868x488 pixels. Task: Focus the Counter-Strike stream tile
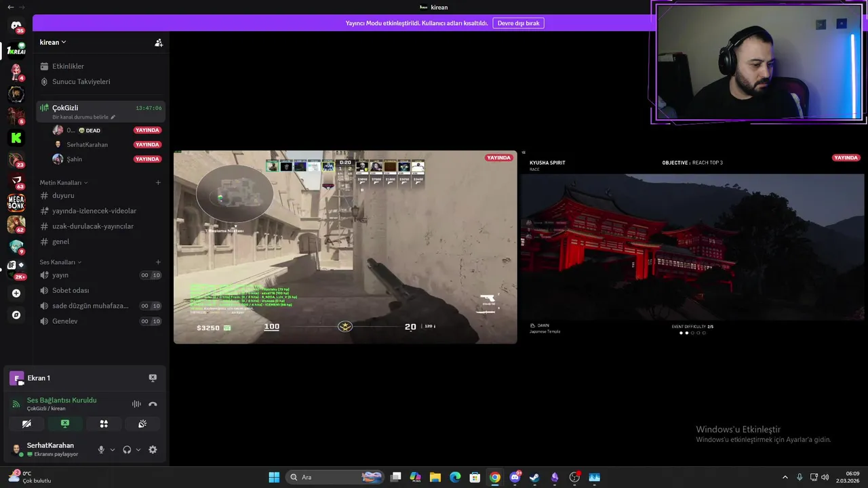coord(345,247)
